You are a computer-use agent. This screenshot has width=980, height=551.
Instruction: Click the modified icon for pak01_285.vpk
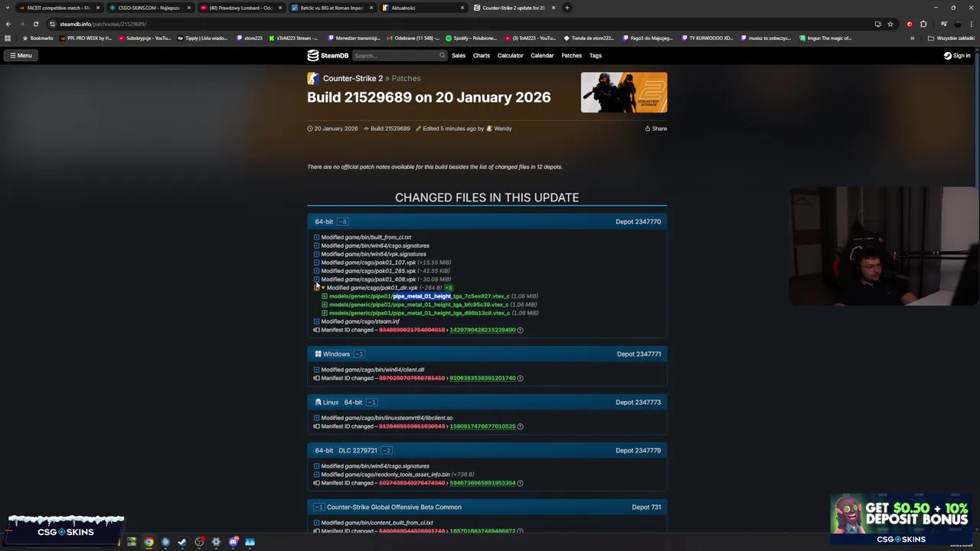click(316, 271)
